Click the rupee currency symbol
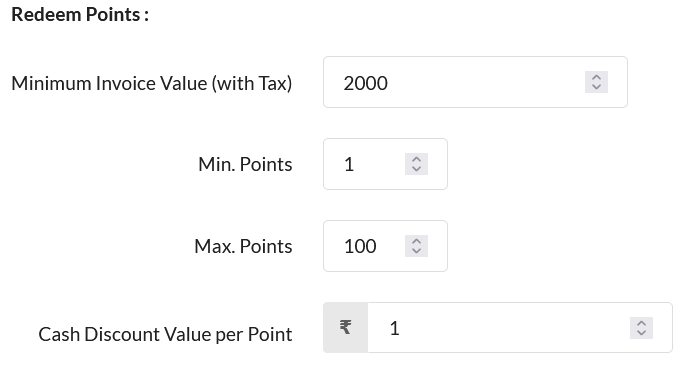686x370 pixels. point(345,327)
